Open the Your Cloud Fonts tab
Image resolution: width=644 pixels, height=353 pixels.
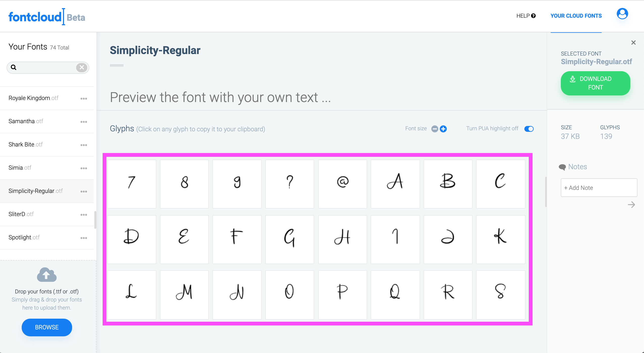[x=576, y=16]
